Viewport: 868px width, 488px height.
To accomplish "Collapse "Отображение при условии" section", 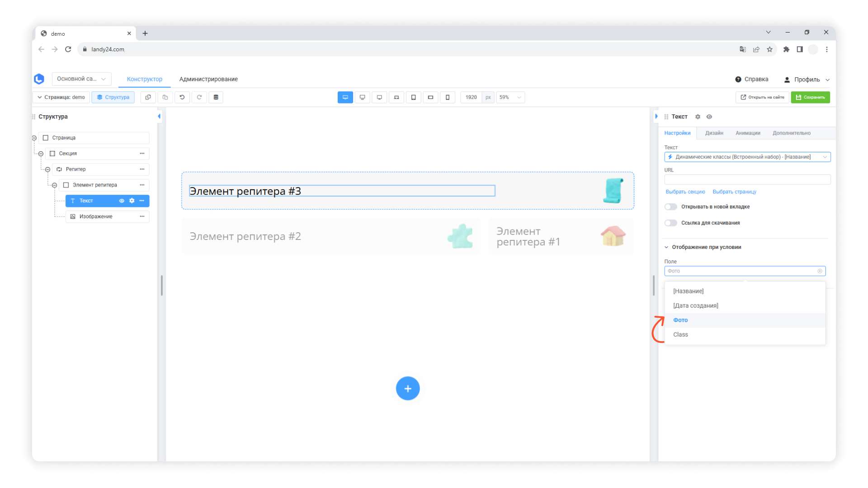I will (x=666, y=247).
